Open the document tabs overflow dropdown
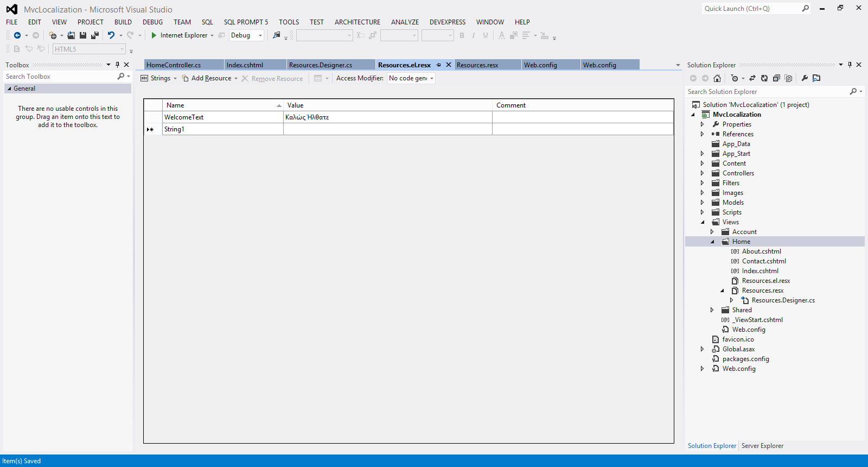Image resolution: width=868 pixels, height=467 pixels. (678, 65)
